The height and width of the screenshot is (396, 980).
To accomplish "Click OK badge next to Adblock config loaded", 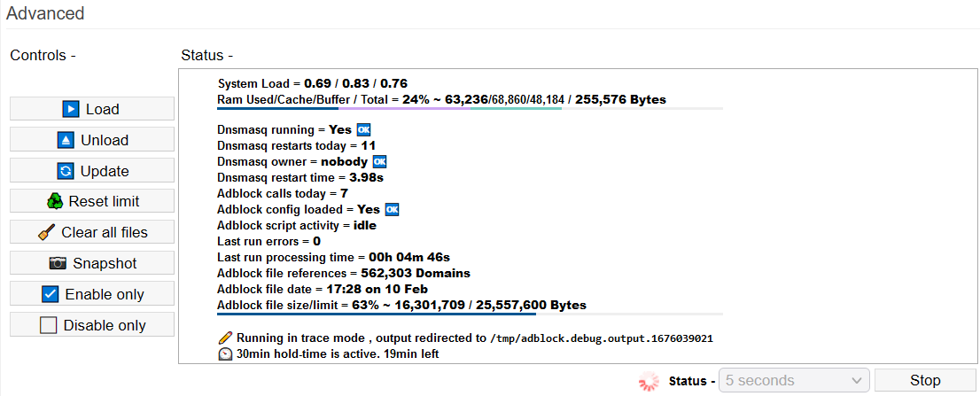I will tap(392, 209).
